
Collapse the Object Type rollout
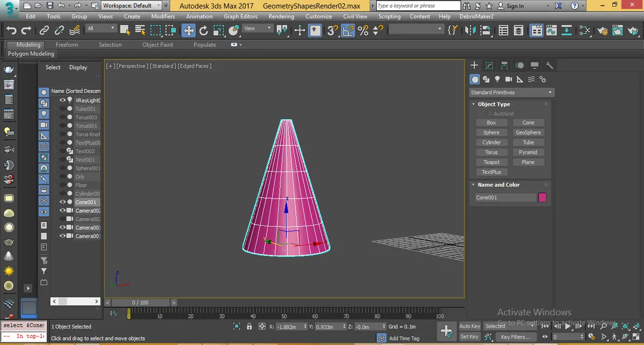473,104
